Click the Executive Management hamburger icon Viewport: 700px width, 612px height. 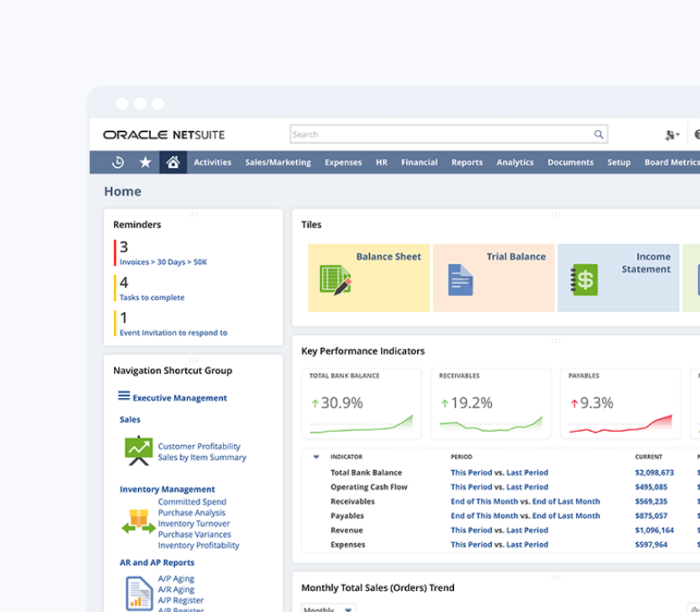124,396
